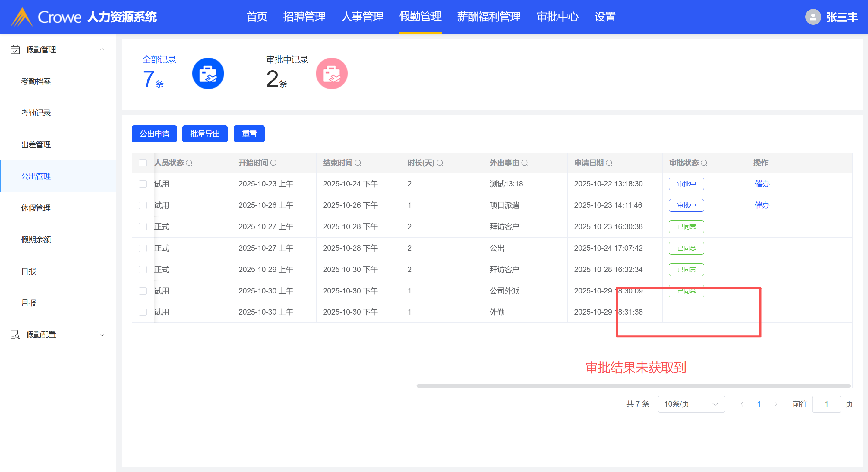Open search filter on 人员状态 column
The height and width of the screenshot is (472, 868).
[x=189, y=163]
